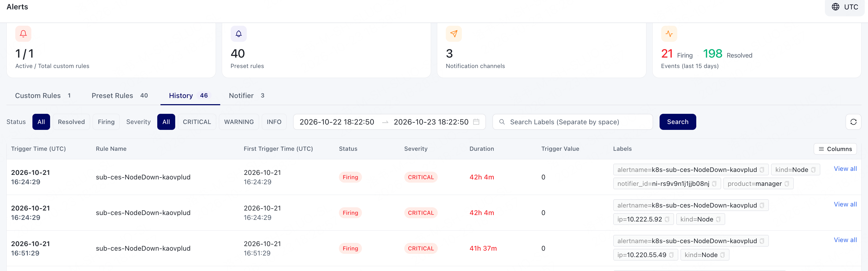
Task: Click the 3 Notification channels card
Action: tap(541, 50)
